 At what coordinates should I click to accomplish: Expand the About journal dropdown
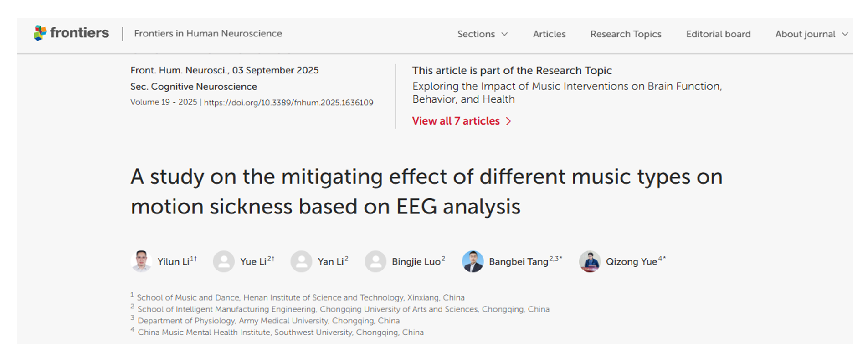pos(811,34)
